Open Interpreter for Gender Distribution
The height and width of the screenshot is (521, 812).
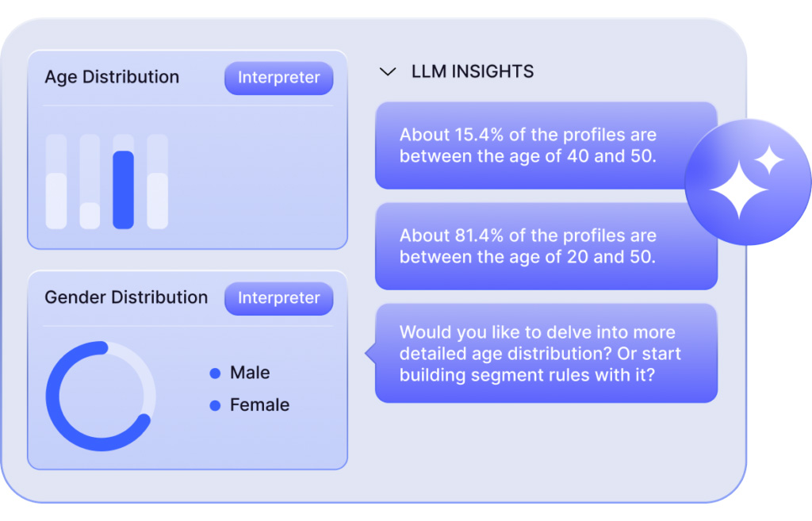278,298
